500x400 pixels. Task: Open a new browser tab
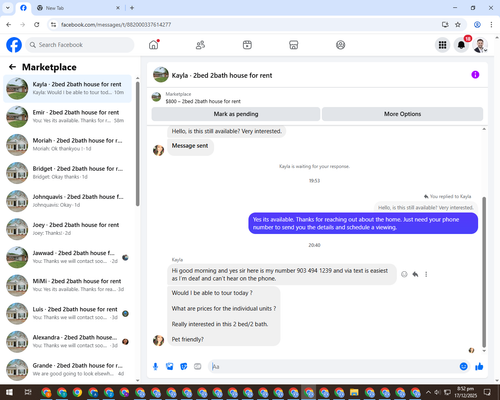tap(132, 8)
